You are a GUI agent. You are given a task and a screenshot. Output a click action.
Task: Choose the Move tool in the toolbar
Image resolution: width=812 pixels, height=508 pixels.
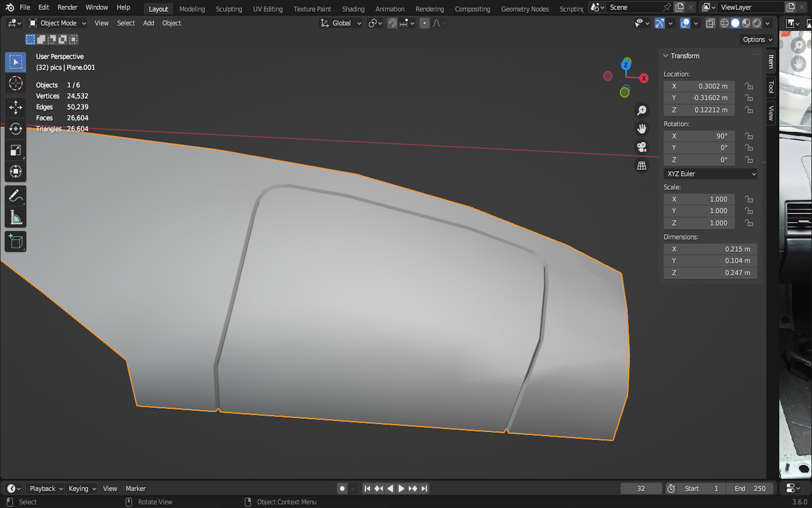click(15, 107)
